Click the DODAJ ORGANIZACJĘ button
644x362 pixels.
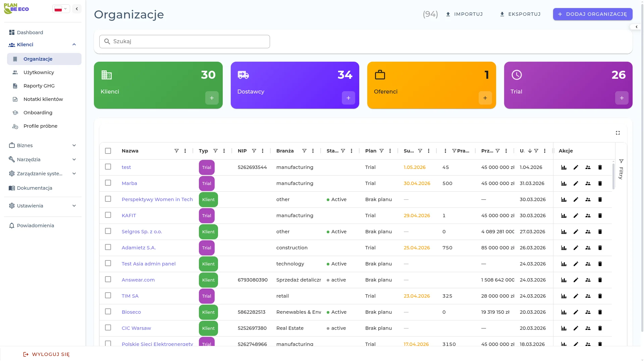(x=593, y=14)
